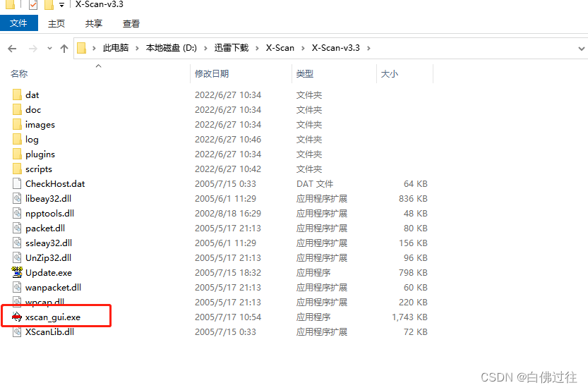Select file name CheckHost.dat

click(55, 183)
